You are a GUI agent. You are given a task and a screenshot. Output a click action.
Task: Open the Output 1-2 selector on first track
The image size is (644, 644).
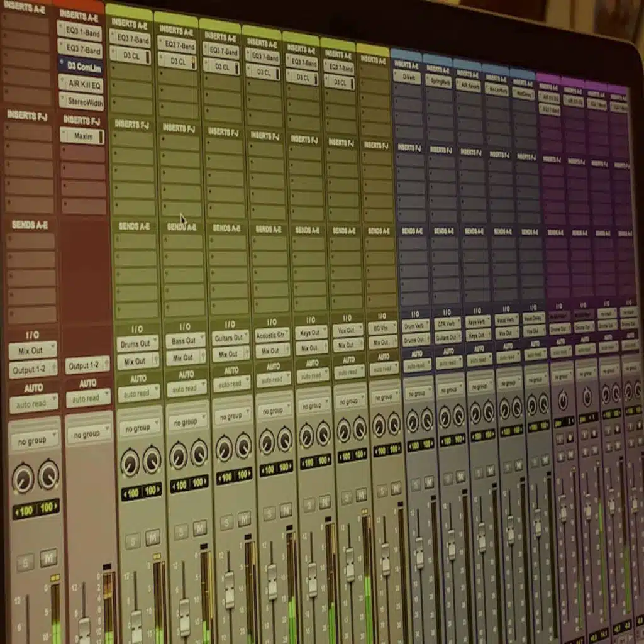click(x=33, y=369)
